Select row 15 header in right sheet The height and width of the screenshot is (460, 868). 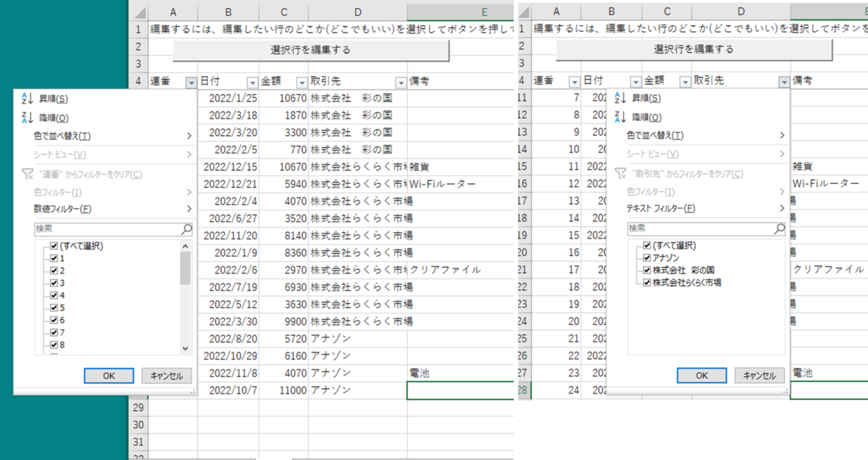click(523, 167)
